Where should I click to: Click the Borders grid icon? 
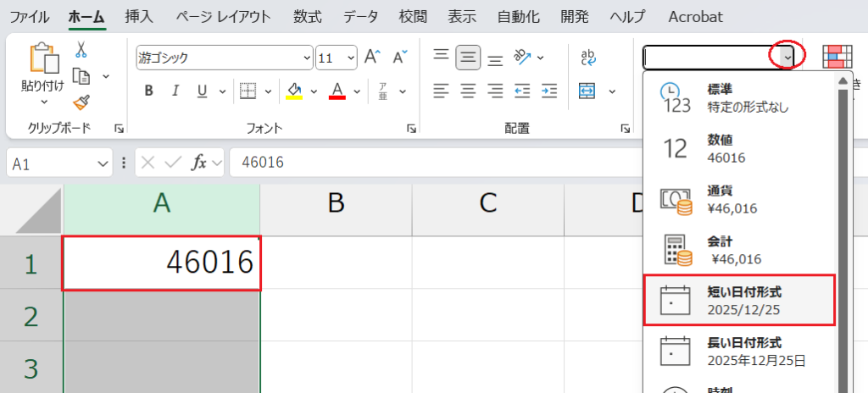[x=248, y=91]
